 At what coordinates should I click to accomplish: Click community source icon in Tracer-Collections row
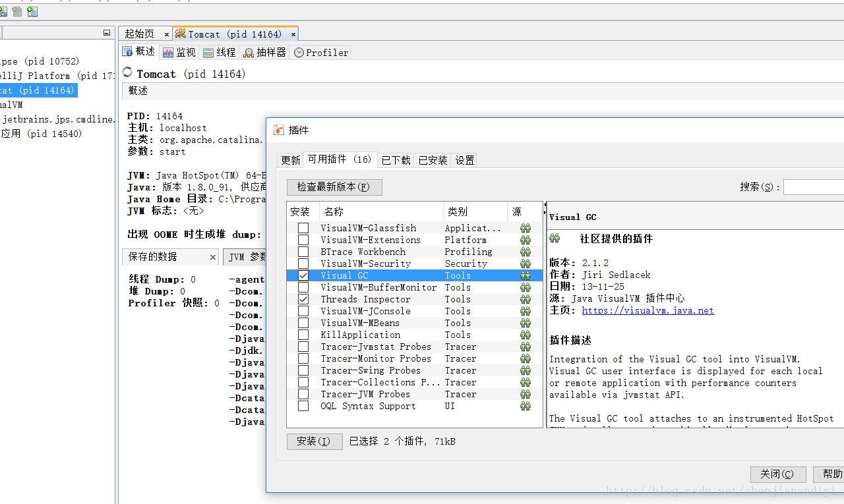(x=525, y=382)
